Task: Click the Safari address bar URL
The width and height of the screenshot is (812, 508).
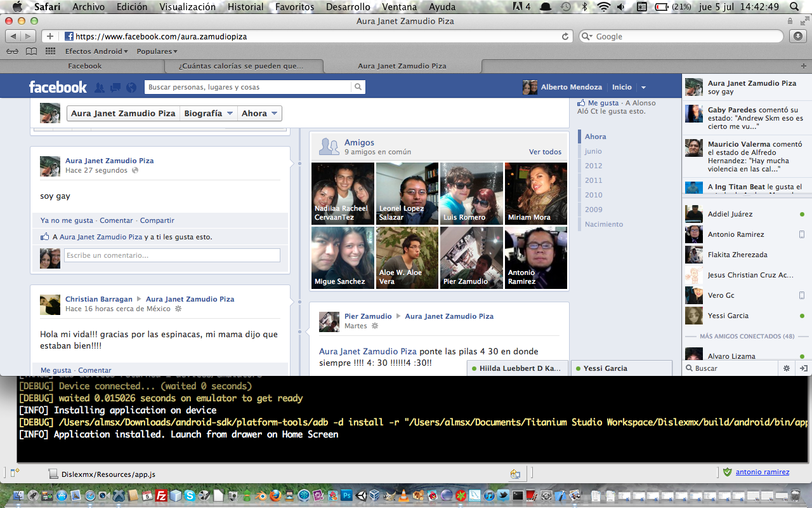Action: (161, 36)
